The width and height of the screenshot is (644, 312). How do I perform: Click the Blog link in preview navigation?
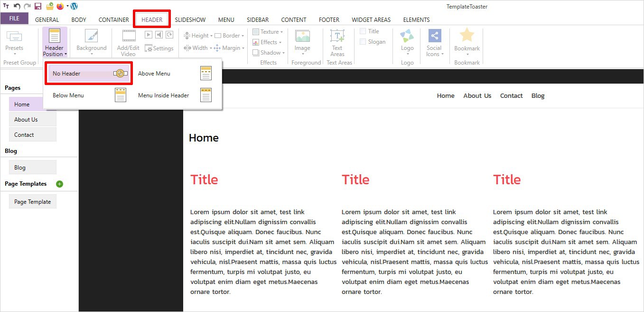[x=538, y=96]
